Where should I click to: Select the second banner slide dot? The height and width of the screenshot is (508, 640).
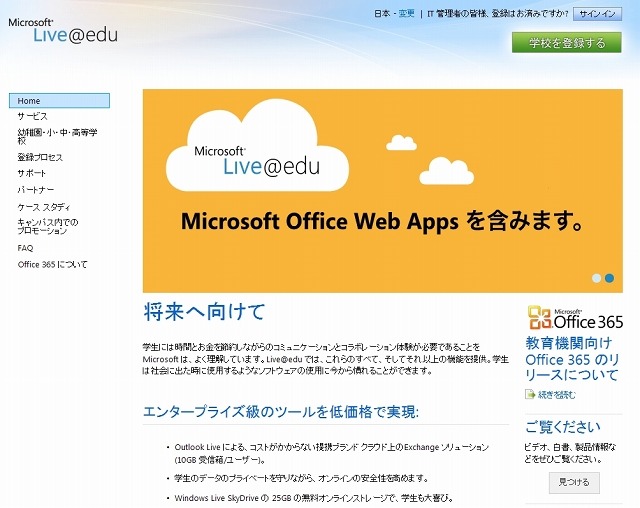(x=609, y=278)
